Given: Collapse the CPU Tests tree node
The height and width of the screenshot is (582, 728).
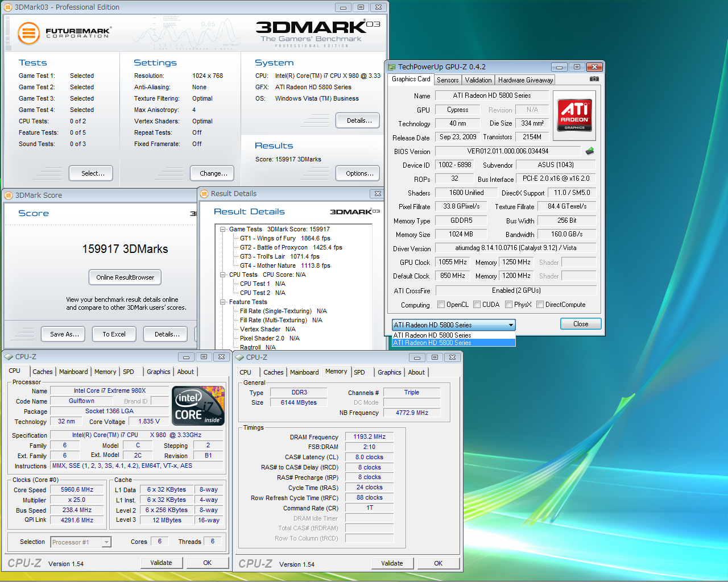Looking at the screenshot, I should pos(223,275).
